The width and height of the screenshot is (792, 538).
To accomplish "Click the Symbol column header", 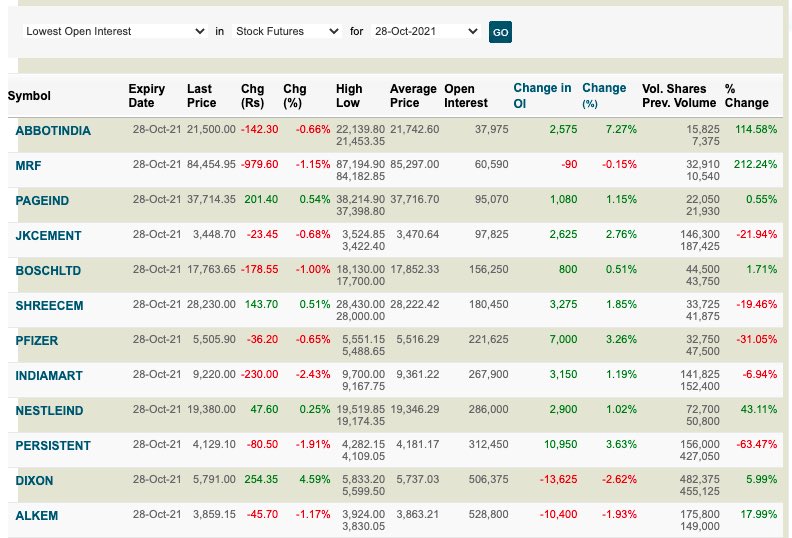I will click(x=29, y=95).
